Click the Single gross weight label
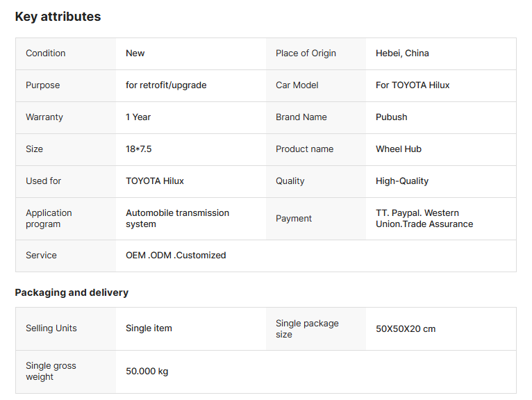 [x=51, y=372]
